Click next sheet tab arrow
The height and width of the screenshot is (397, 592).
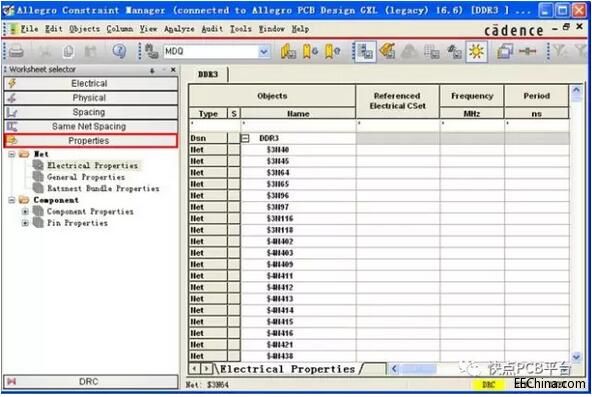click(x=206, y=368)
